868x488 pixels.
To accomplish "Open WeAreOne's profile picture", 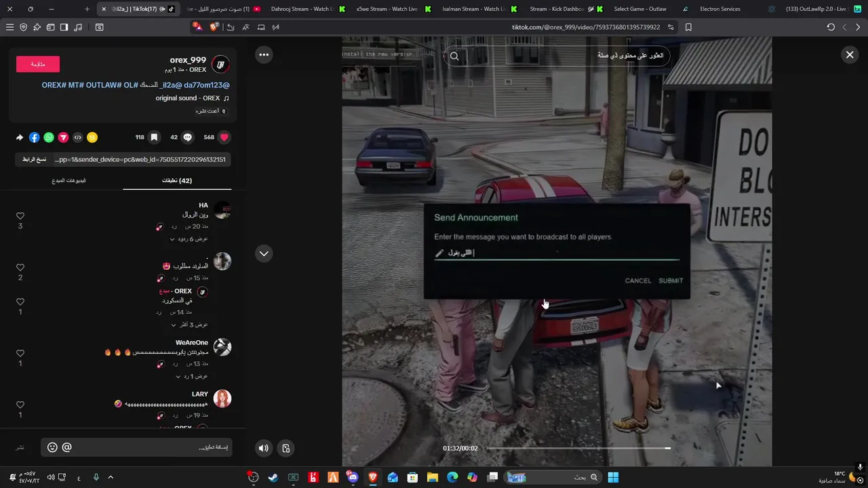I will tap(222, 347).
